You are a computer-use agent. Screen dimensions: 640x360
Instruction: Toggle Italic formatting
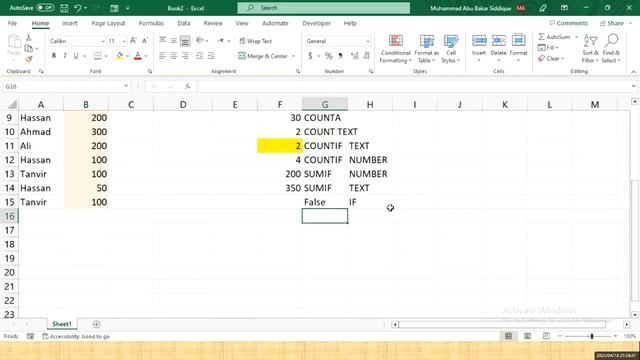tap(65, 56)
